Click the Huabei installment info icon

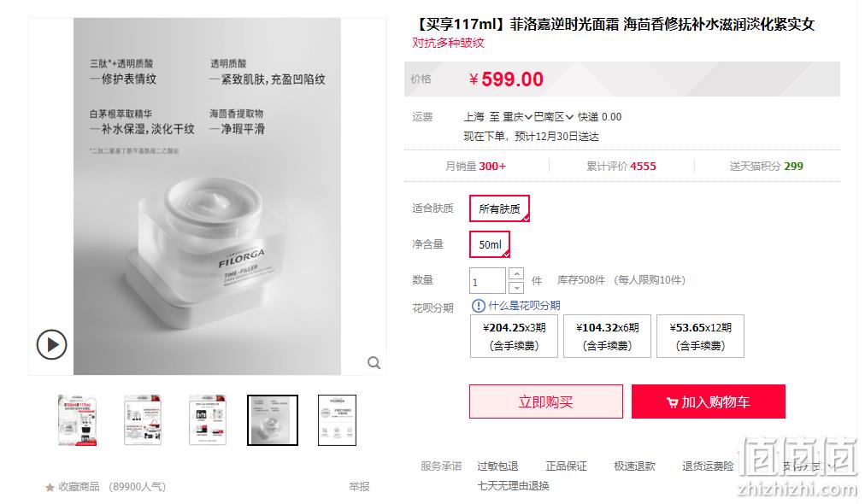click(x=479, y=306)
